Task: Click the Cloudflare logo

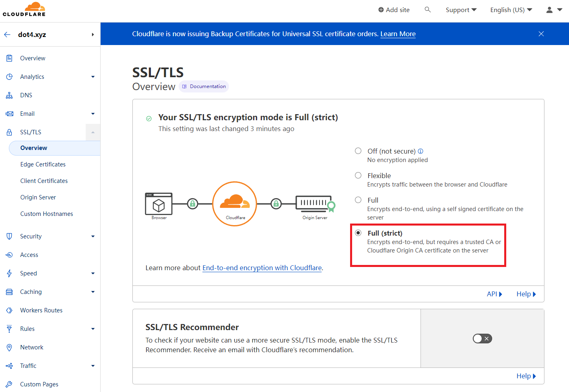Action: 24,9
